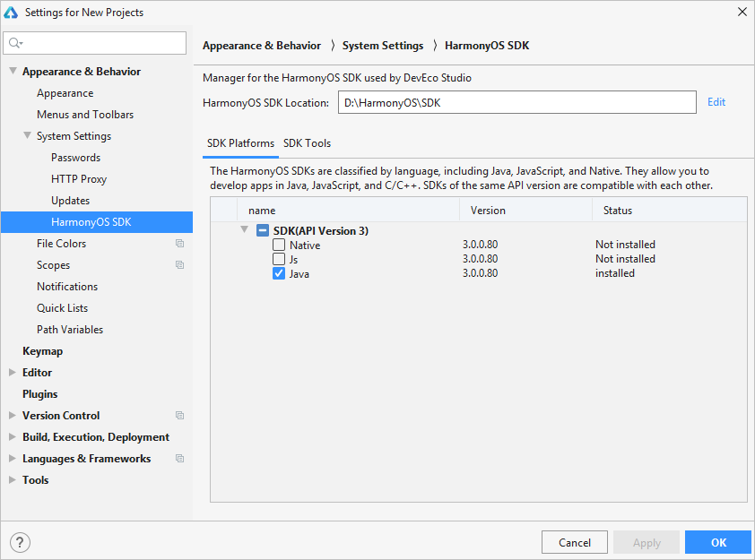
Task: Click the DevEco Studio logo in title bar
Action: coord(12,12)
